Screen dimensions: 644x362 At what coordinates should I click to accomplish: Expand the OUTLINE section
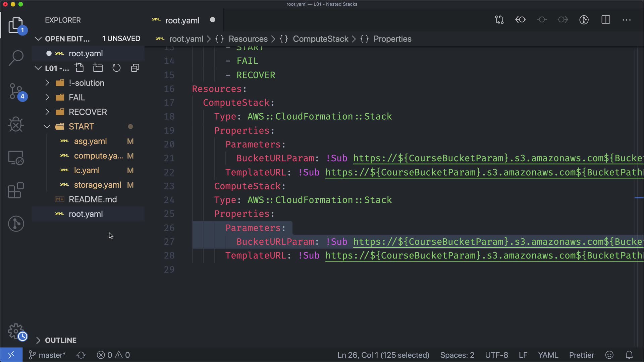[60, 340]
